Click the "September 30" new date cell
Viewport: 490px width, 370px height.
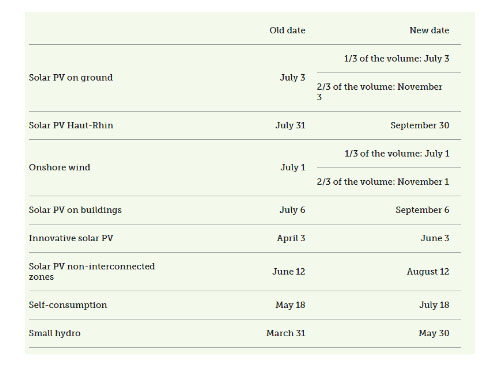420,125
